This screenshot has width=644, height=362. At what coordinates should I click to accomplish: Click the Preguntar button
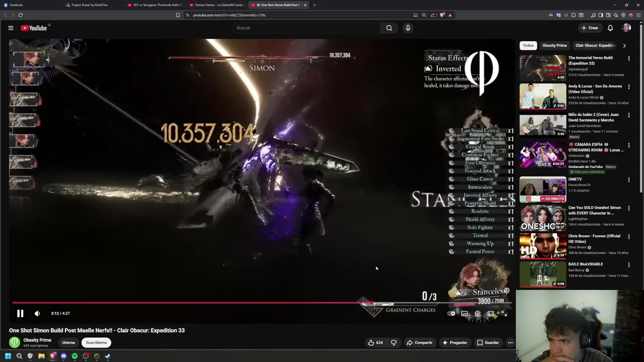(x=454, y=342)
